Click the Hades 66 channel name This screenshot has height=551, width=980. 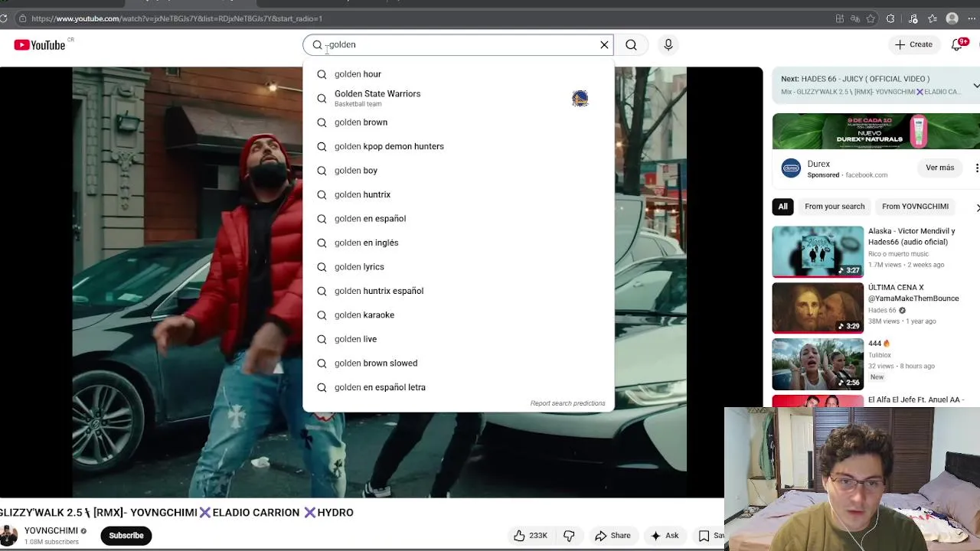coord(882,311)
